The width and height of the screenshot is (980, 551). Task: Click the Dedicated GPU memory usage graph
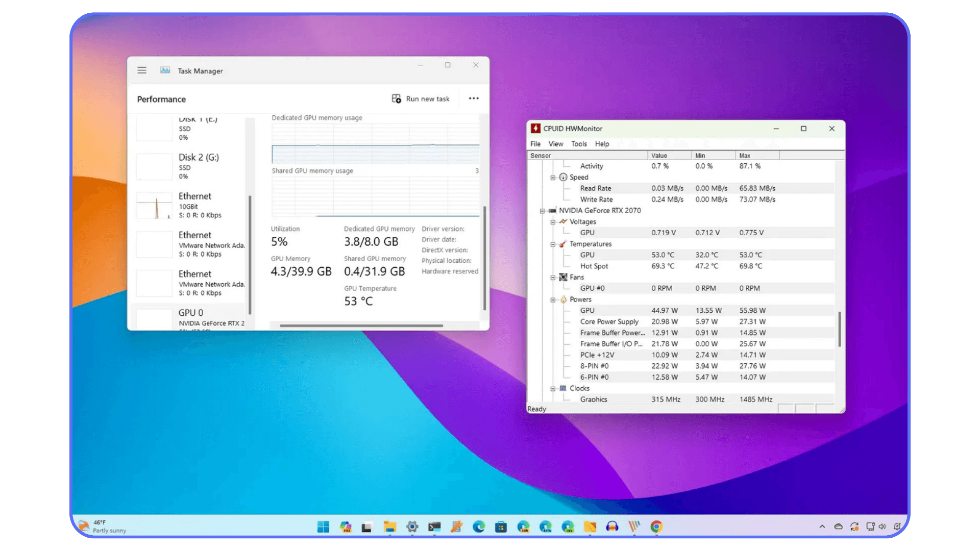(375, 143)
